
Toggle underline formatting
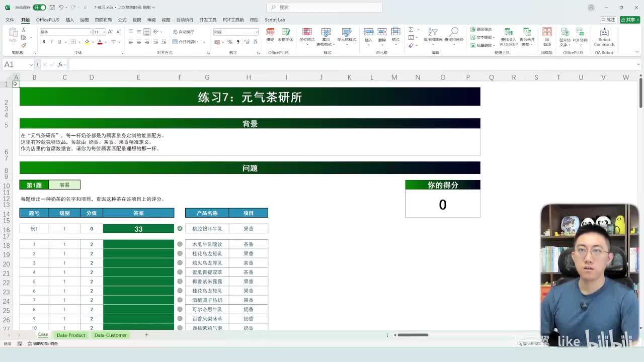[x=59, y=42]
